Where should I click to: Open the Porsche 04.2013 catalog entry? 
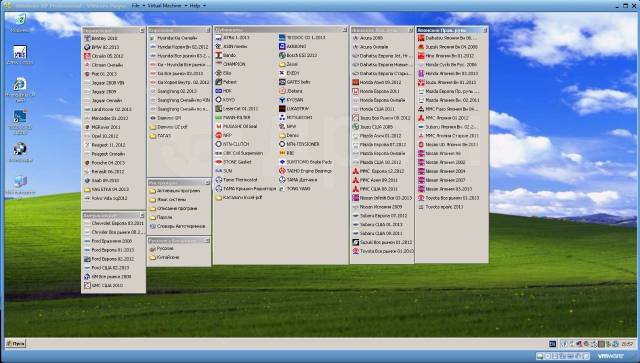coord(104,163)
